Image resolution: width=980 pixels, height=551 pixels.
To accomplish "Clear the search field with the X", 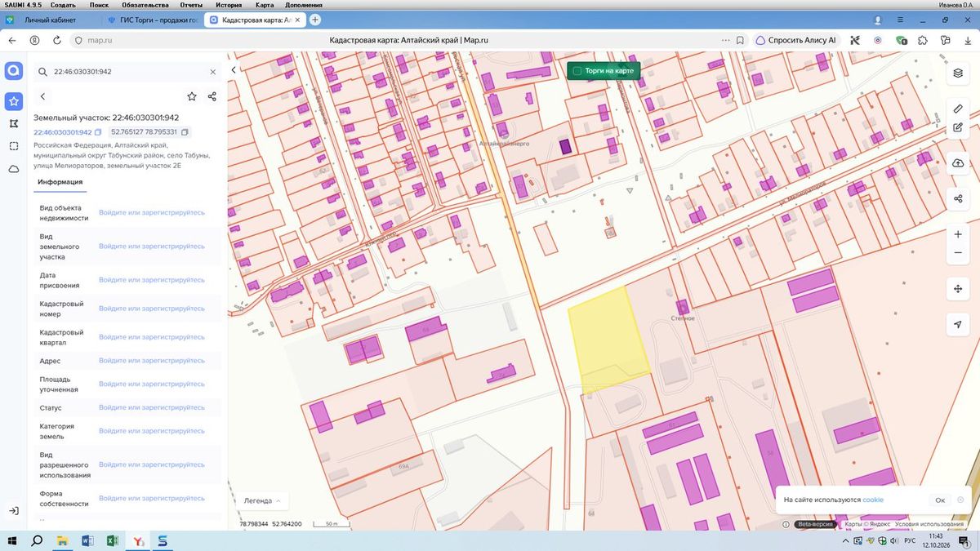I will [213, 72].
